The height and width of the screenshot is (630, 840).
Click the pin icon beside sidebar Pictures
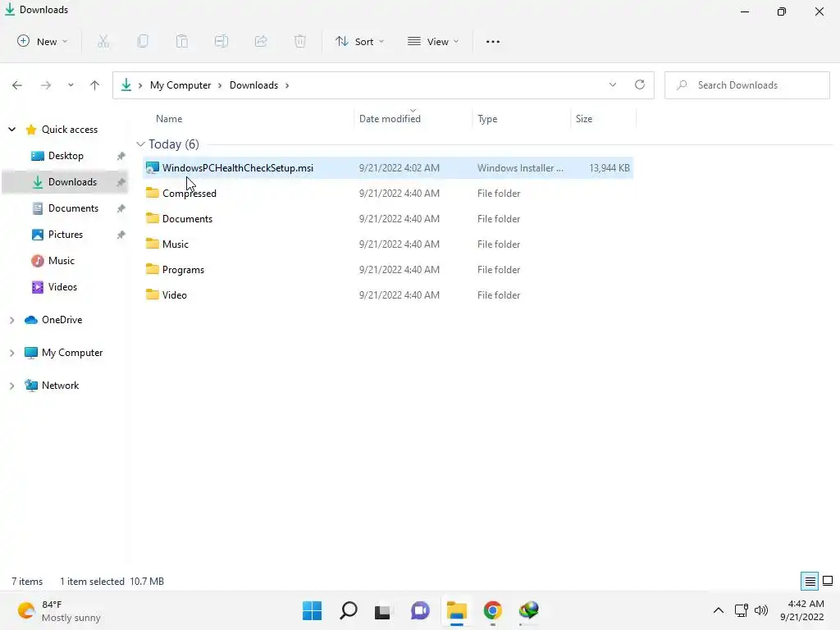tap(121, 235)
